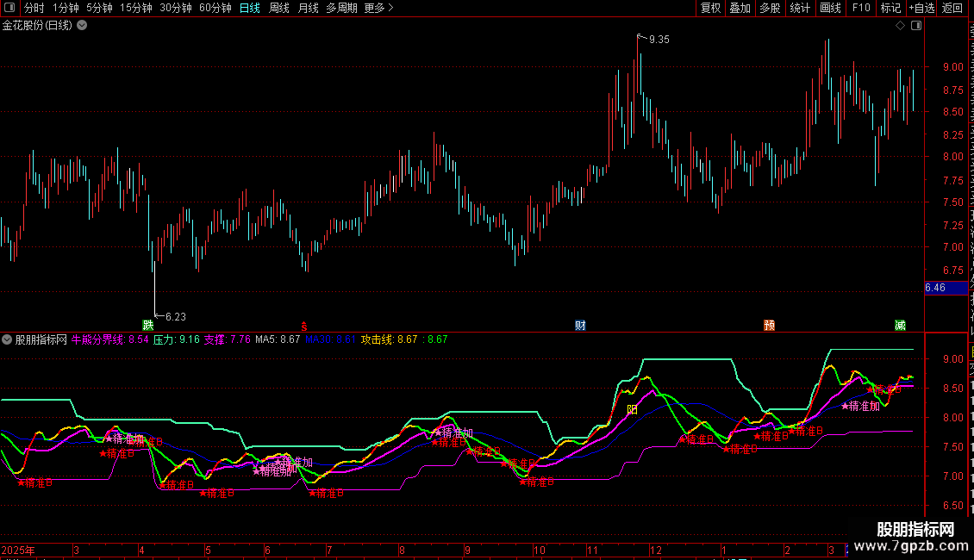Screen dimensions: 974x560
Task: Toggle the left sidebar panel icon
Action: (9, 9)
